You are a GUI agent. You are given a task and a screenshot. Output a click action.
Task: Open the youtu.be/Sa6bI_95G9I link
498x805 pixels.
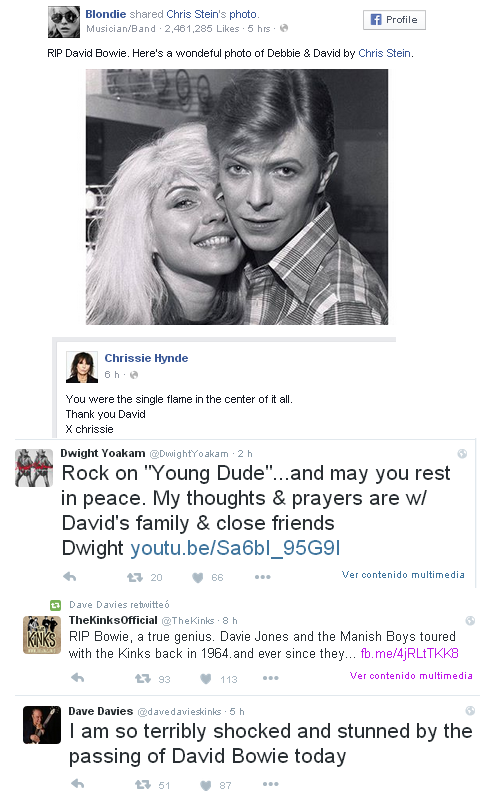(235, 548)
